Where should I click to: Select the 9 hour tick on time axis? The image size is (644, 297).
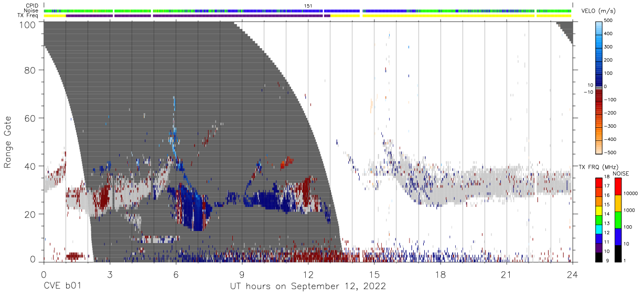[242, 274]
